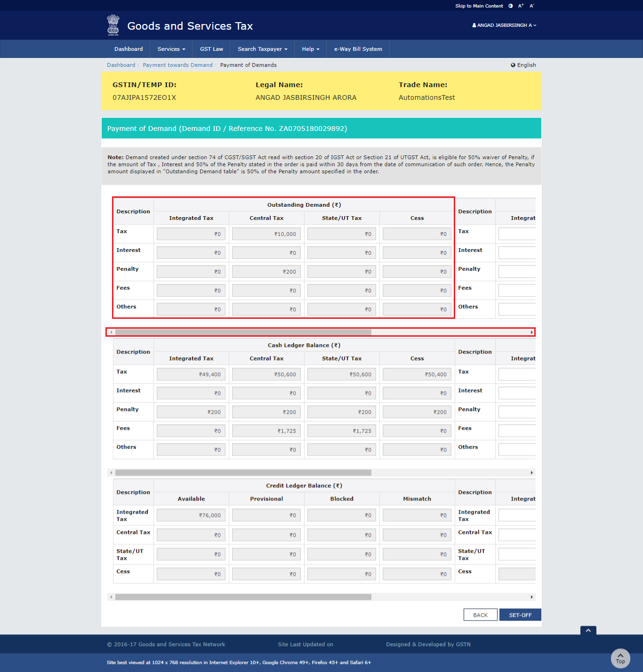Viewport: 643px width, 672px height.
Task: Follow Payment towards Demand breadcrumb link
Action: coord(177,65)
